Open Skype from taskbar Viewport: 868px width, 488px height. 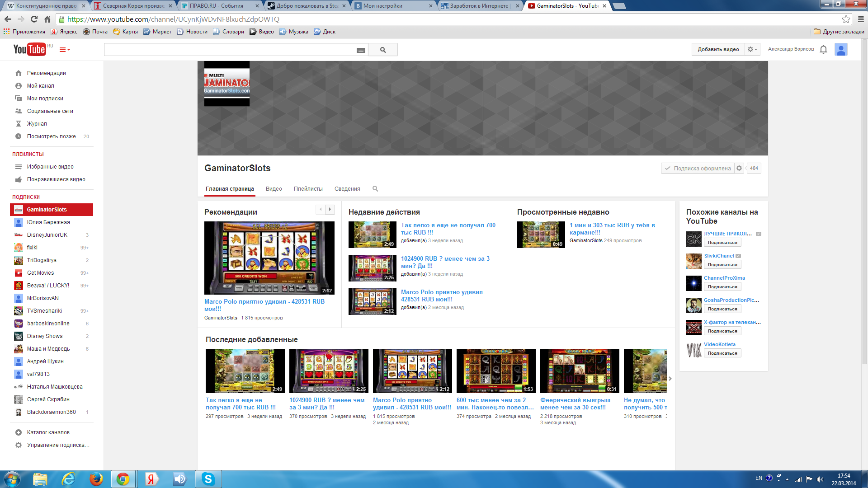208,479
